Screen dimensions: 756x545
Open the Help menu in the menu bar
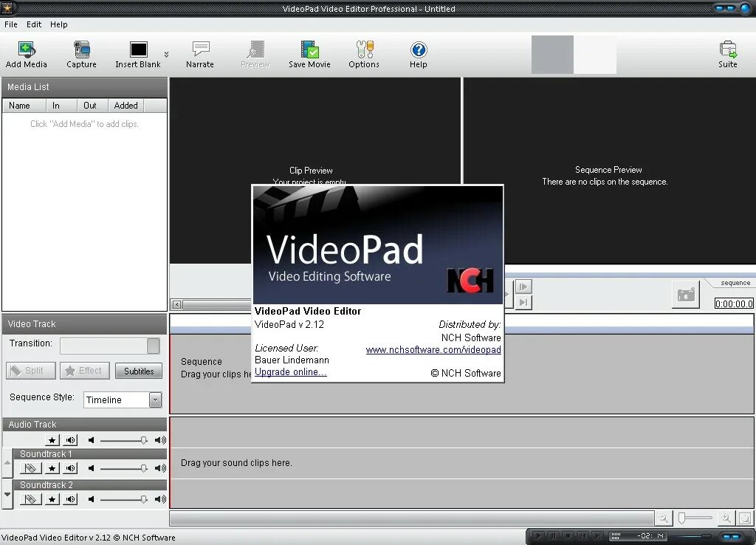[x=59, y=24]
